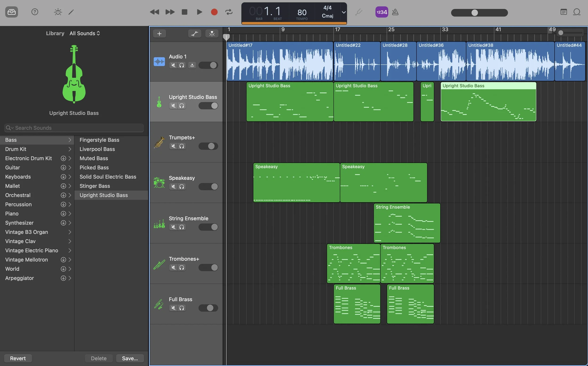Viewport: 588px width, 366px height.
Task: Solo the Speakeasy track with headphones
Action: click(x=182, y=187)
